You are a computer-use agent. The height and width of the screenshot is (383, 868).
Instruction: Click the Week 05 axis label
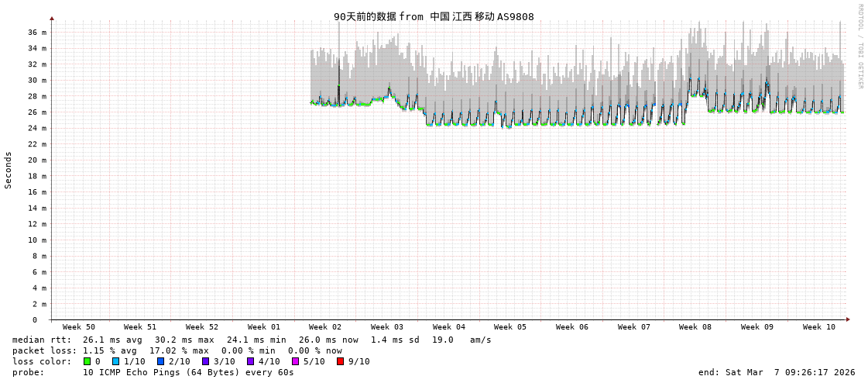[x=510, y=327]
